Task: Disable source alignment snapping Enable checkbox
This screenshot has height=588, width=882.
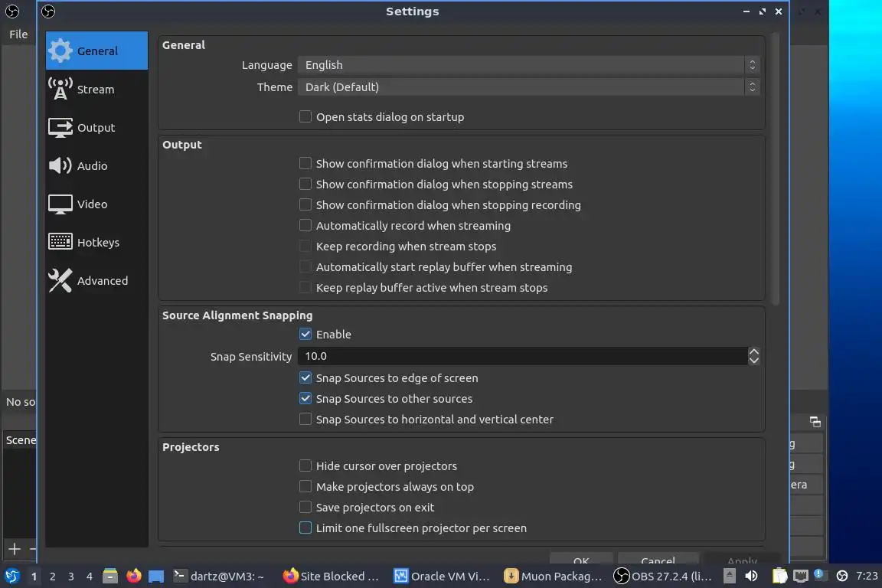Action: click(x=305, y=335)
